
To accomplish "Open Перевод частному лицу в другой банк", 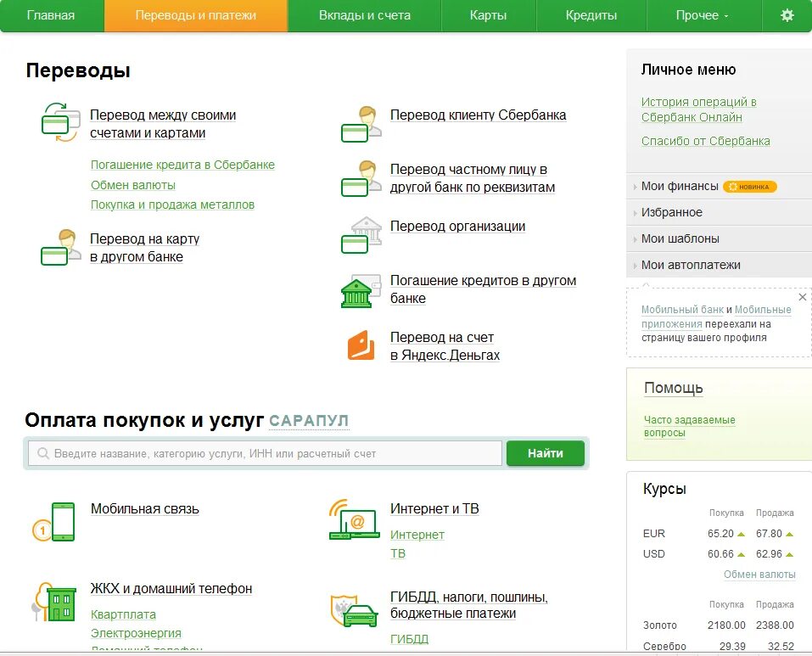I will point(473,178).
